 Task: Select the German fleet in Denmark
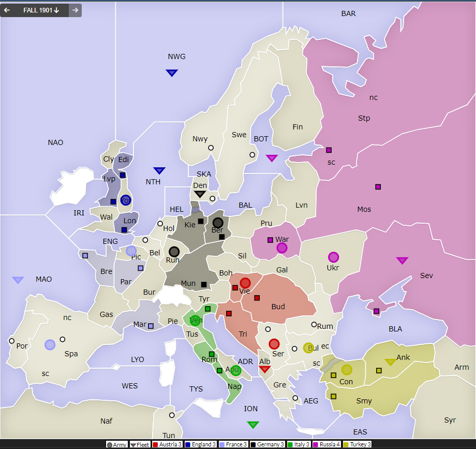click(x=200, y=194)
